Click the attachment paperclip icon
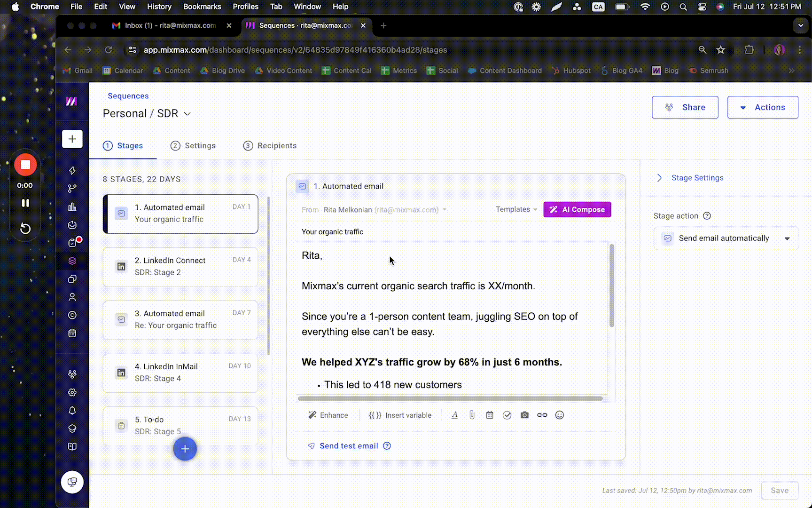The image size is (812, 508). click(472, 415)
